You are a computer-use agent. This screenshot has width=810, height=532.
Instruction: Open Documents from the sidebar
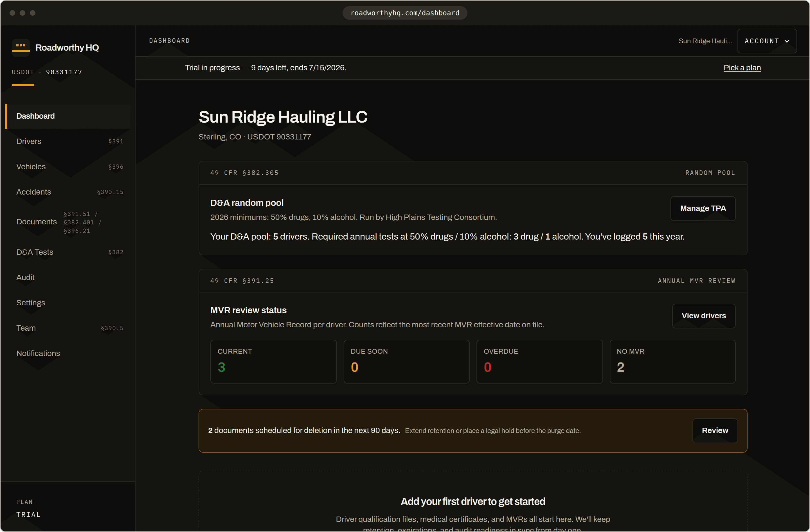68,222
